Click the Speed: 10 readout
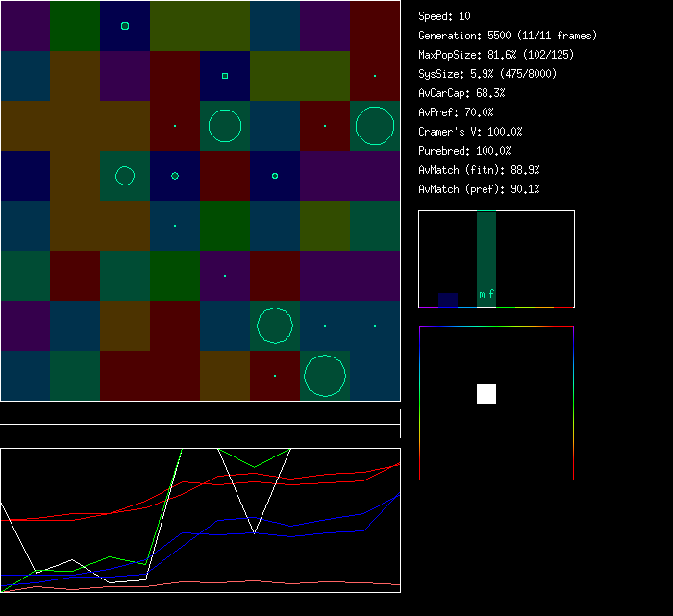Viewport: 673px width, 616px height. tap(444, 16)
